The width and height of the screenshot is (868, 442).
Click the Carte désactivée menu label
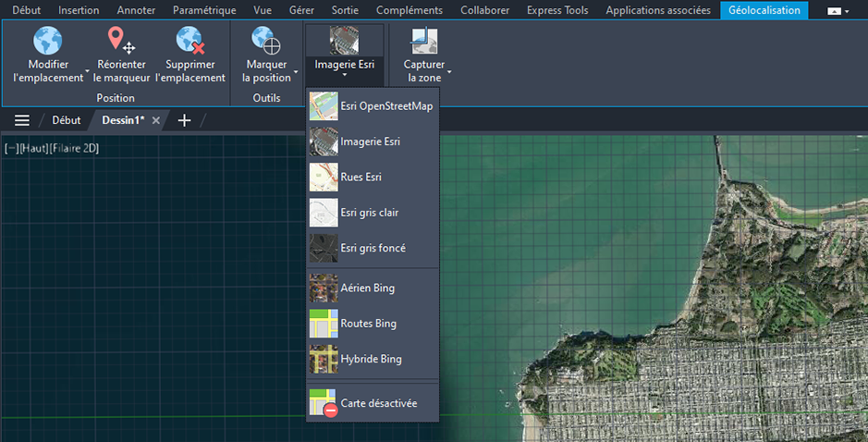pos(379,403)
